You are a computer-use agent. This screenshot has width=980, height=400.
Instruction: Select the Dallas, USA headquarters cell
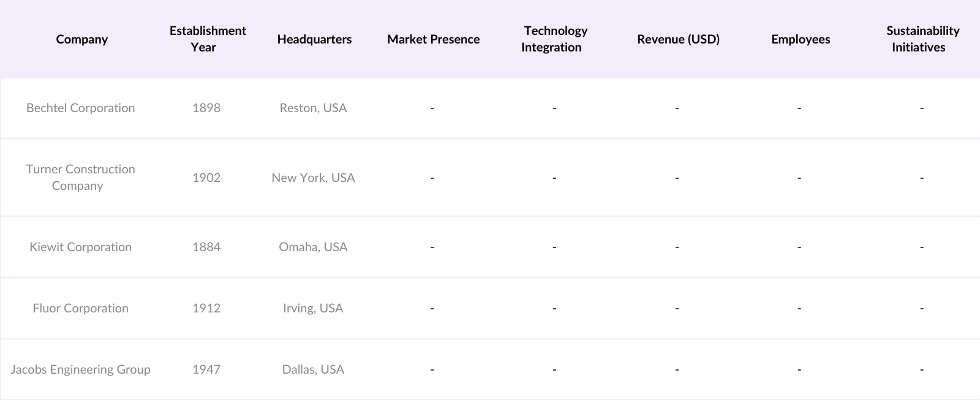[x=313, y=369]
